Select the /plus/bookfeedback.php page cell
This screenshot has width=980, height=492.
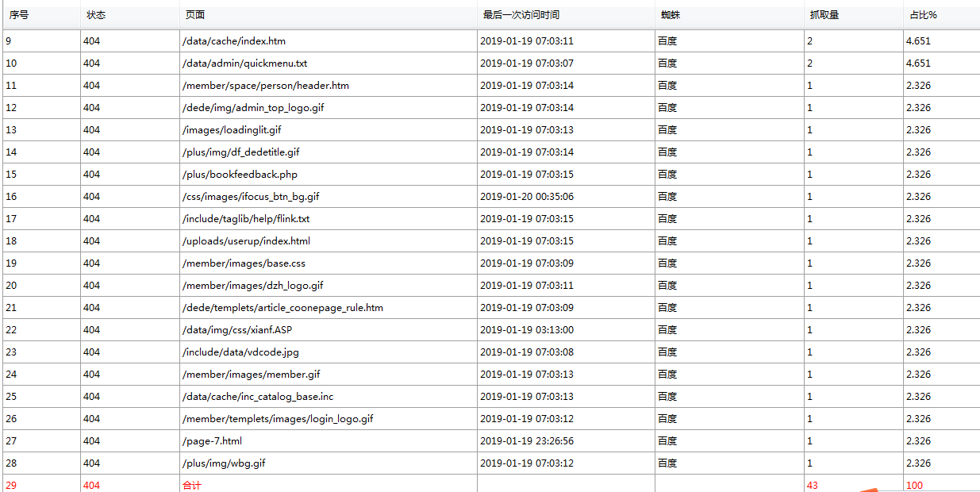(240, 175)
